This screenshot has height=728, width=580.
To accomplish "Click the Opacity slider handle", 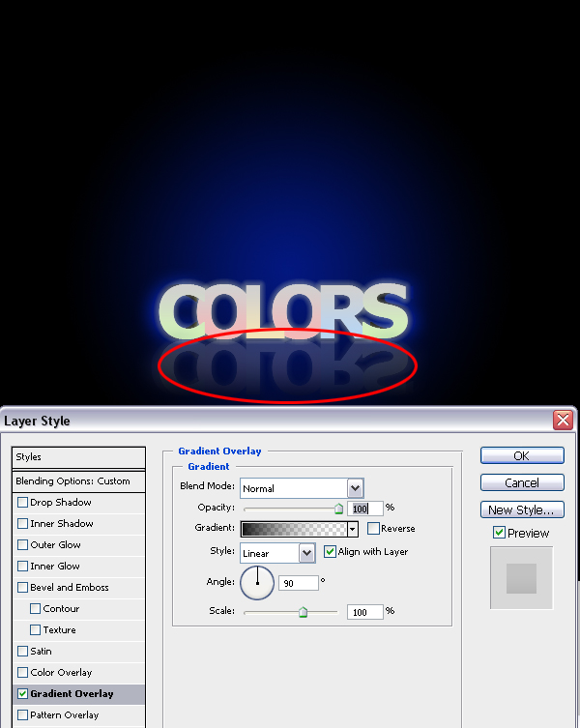I will 339,509.
